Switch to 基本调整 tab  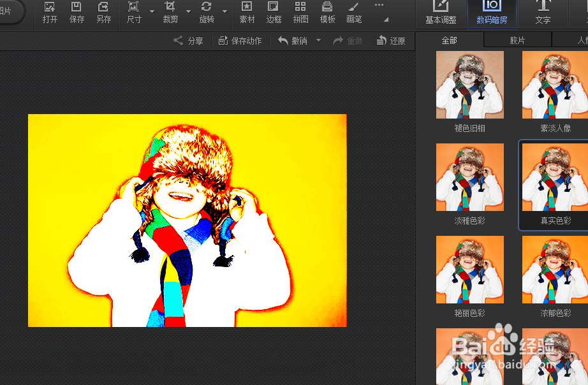[441, 13]
